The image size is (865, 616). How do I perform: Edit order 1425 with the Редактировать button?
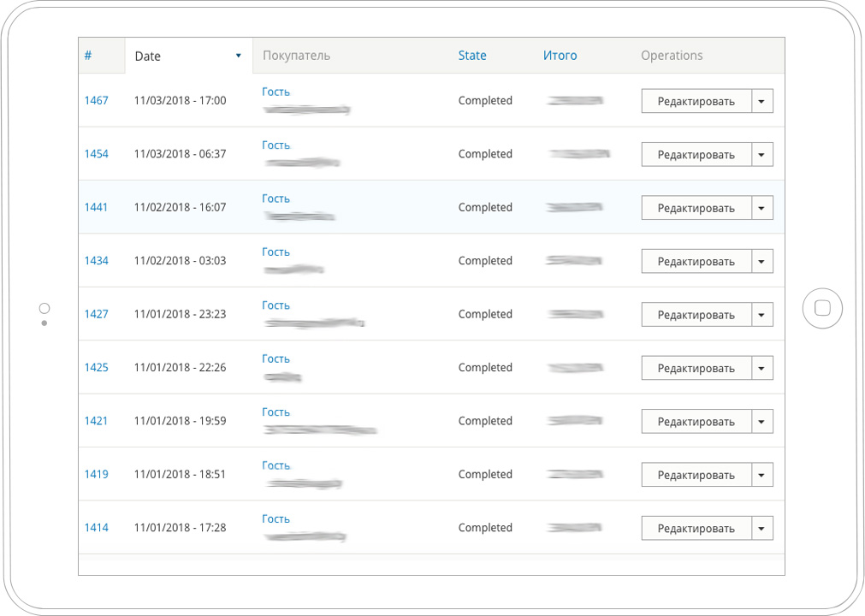click(696, 369)
